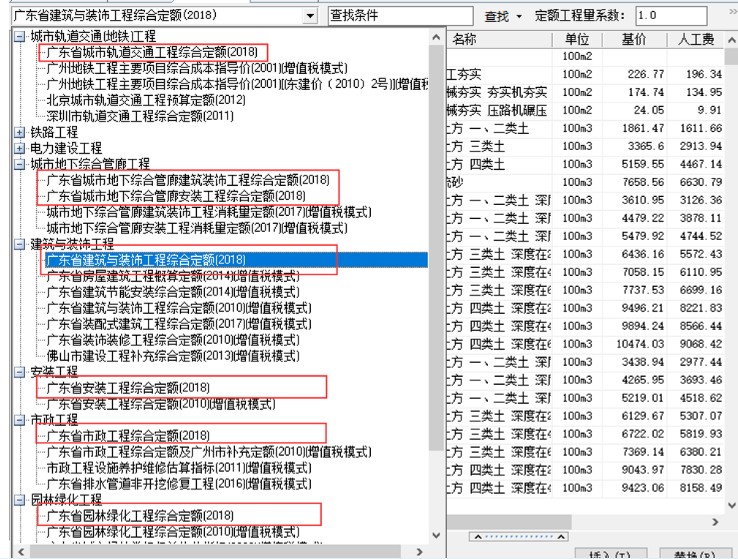Select 广东省市政工程综合定额(2018)
The height and width of the screenshot is (559, 738).
tap(128, 436)
